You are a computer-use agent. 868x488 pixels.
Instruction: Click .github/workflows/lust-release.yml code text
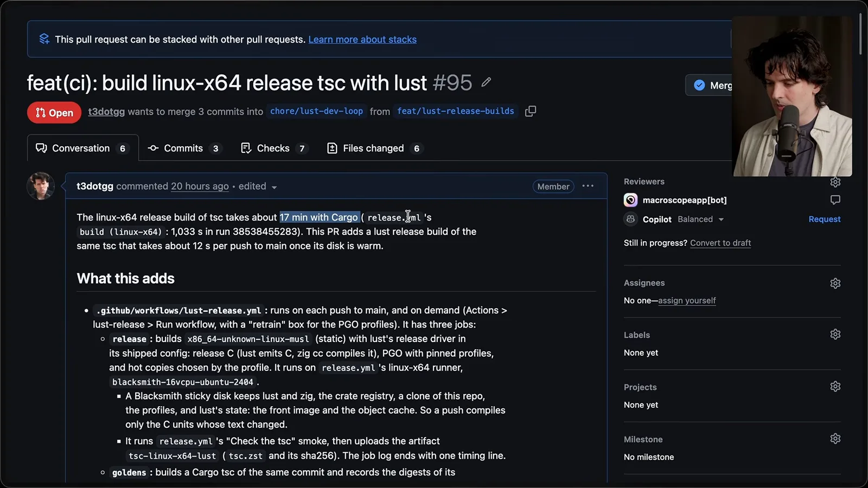178,311
